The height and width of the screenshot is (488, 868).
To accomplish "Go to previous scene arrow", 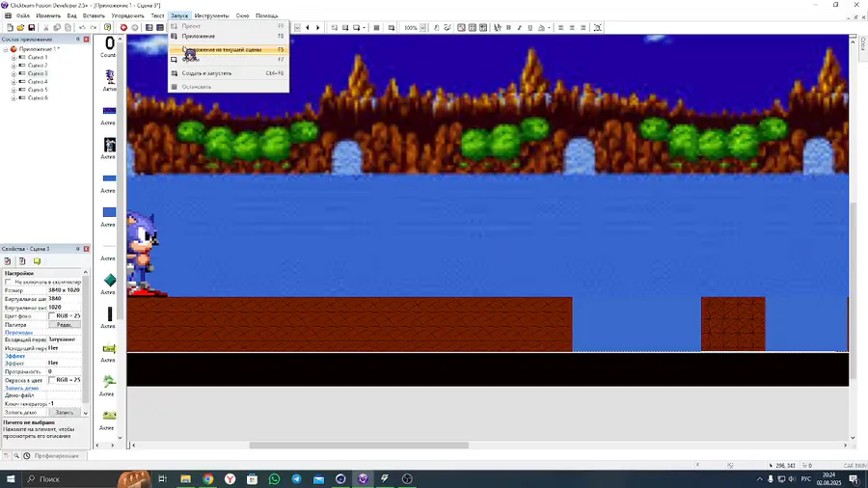I will 308,28.
